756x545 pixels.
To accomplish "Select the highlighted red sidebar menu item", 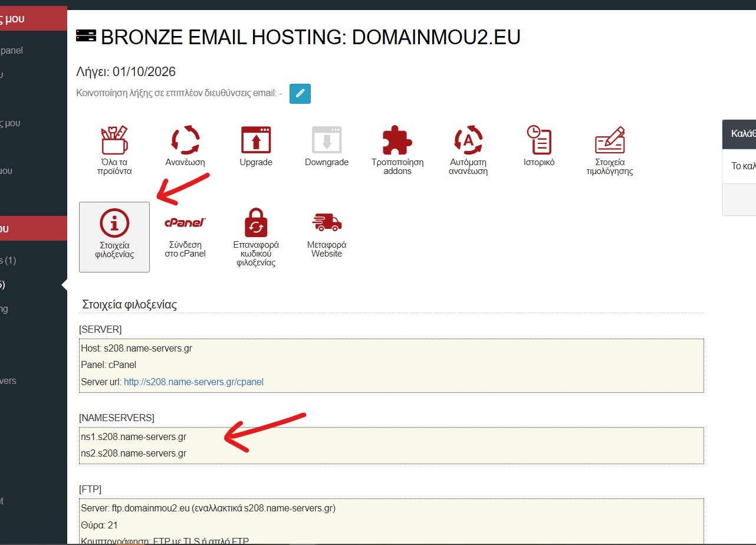I will tap(33, 229).
